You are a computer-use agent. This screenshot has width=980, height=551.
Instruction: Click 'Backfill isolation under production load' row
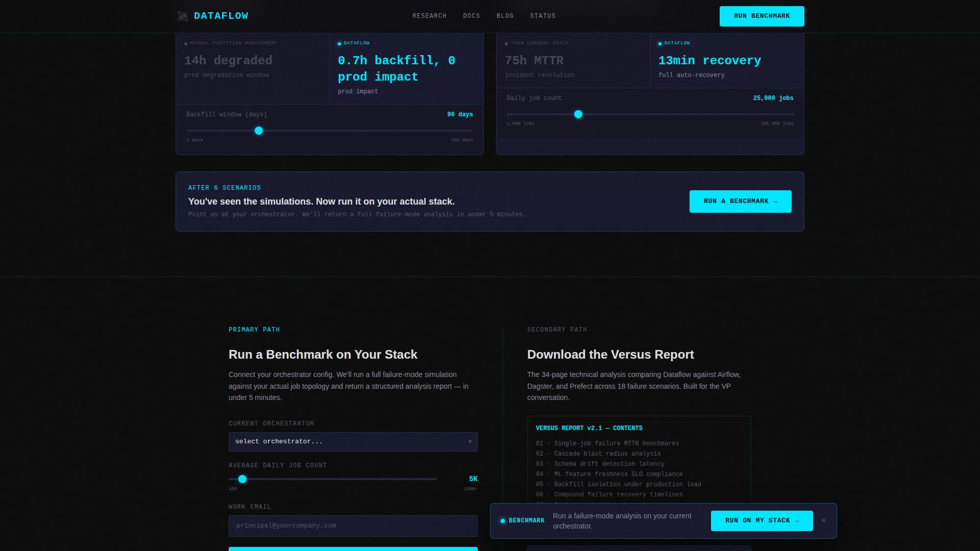click(619, 485)
